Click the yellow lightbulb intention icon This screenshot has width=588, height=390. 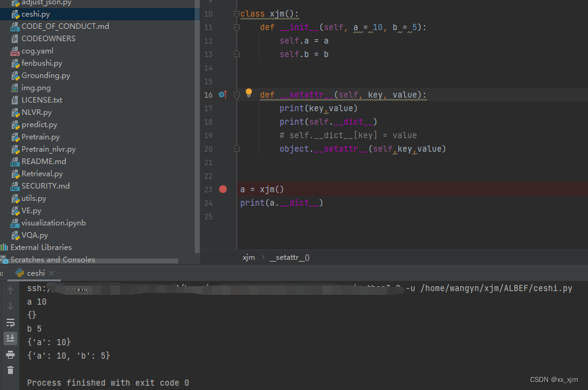(x=249, y=93)
